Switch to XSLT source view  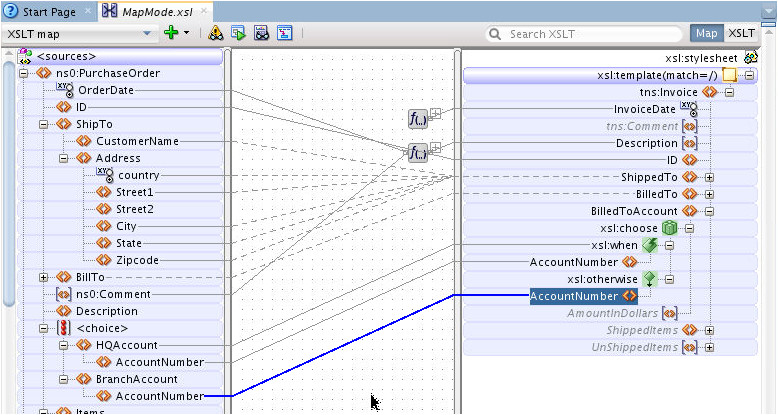(x=744, y=33)
